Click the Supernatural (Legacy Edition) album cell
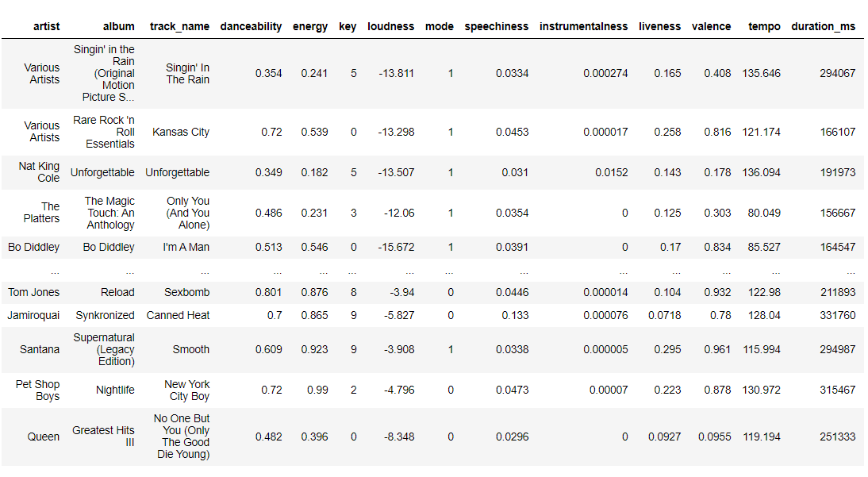868x477 pixels. [x=104, y=349]
